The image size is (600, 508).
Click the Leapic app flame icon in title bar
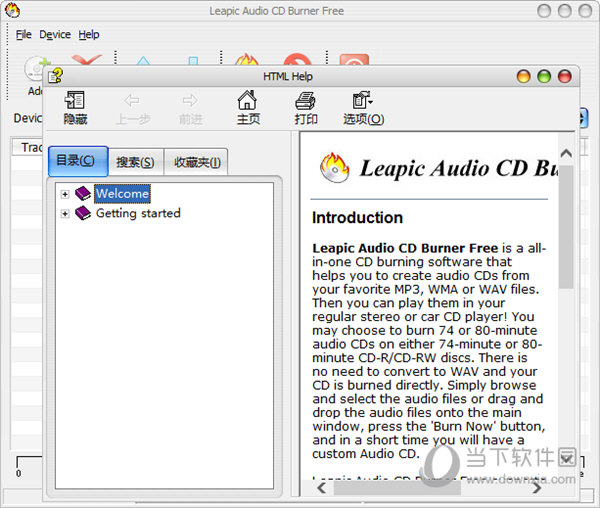(x=12, y=10)
